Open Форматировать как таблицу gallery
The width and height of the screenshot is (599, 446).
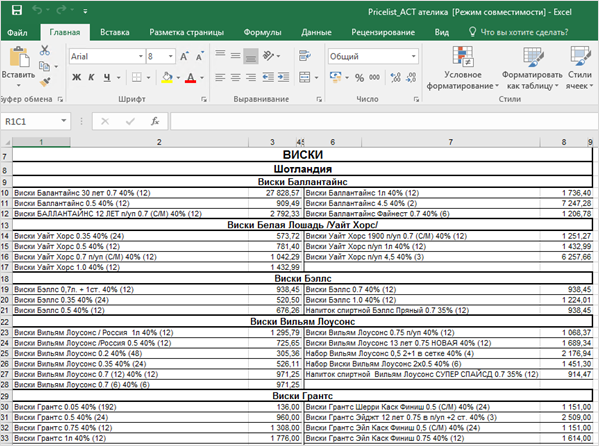[532, 68]
